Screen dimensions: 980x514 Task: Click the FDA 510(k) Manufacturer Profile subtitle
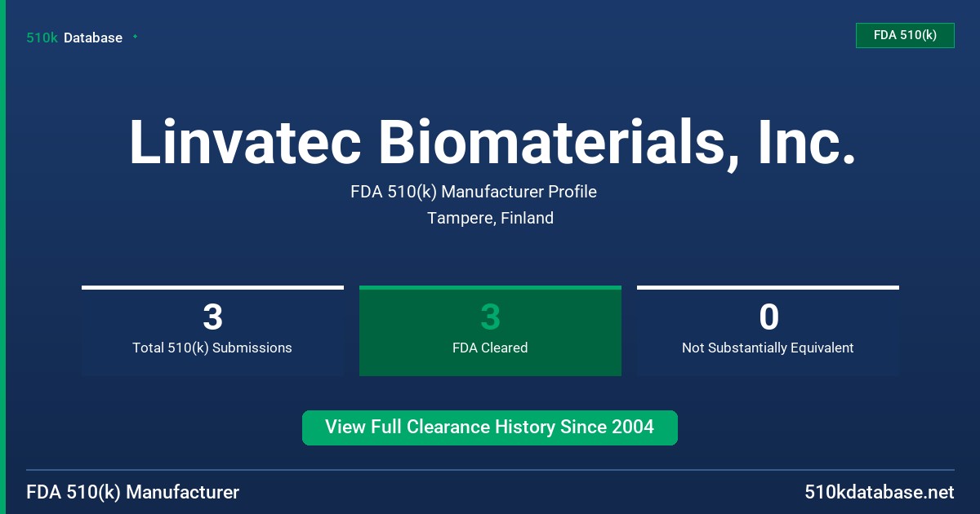pyautogui.click(x=474, y=192)
